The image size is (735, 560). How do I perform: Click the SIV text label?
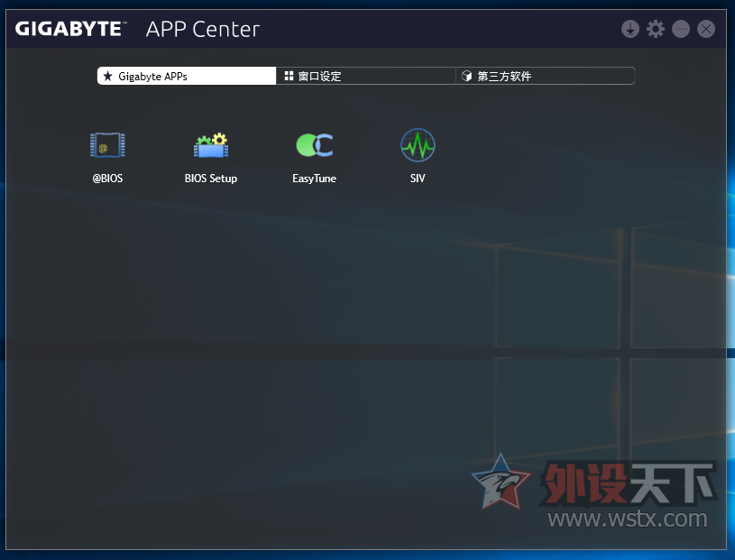[x=418, y=179]
